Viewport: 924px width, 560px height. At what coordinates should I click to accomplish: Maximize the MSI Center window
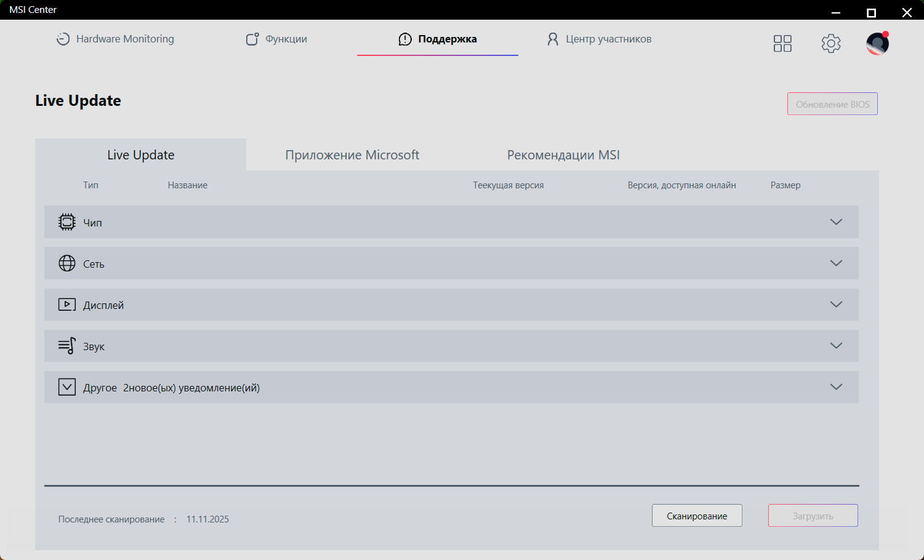click(x=871, y=12)
